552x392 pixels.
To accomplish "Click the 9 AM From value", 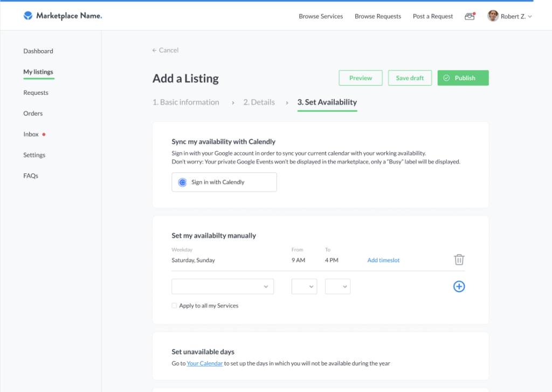I will 298,260.
